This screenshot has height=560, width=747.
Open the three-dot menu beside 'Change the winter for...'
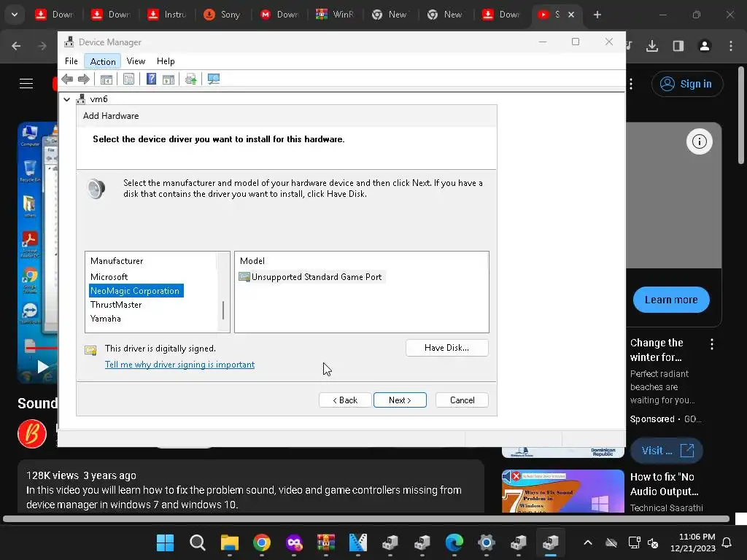point(712,344)
